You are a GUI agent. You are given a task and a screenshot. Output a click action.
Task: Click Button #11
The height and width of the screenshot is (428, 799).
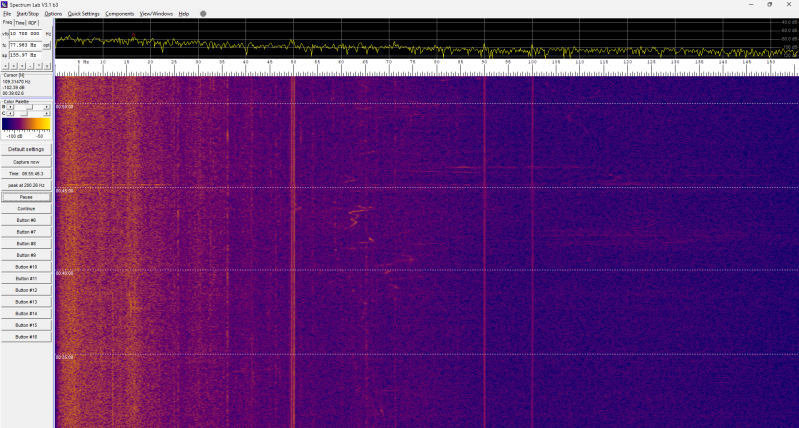click(x=26, y=279)
